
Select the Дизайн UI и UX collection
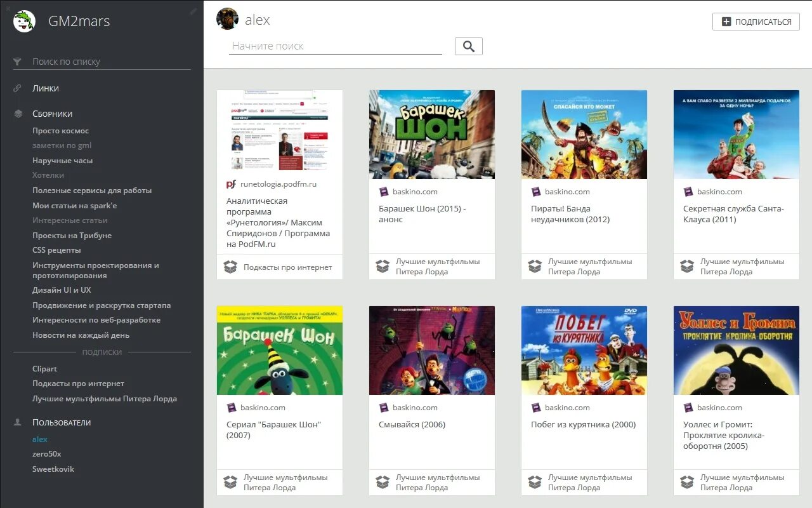(62, 290)
